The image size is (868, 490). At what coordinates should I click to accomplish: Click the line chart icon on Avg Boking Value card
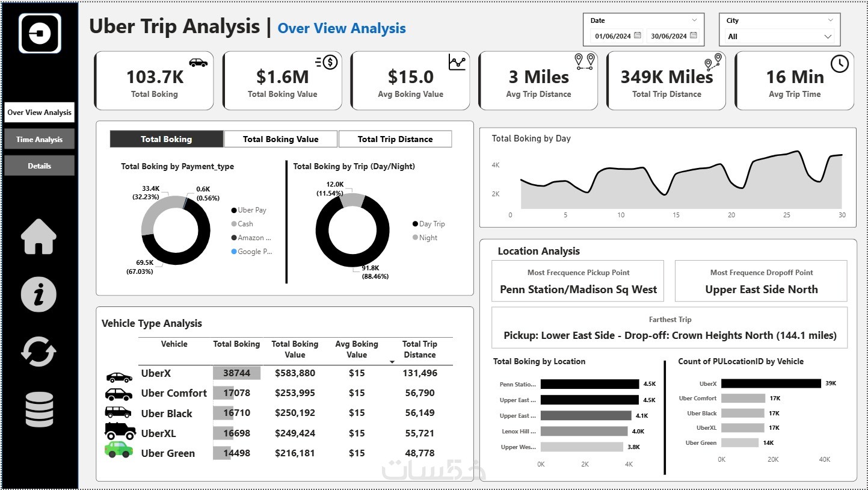(x=457, y=62)
